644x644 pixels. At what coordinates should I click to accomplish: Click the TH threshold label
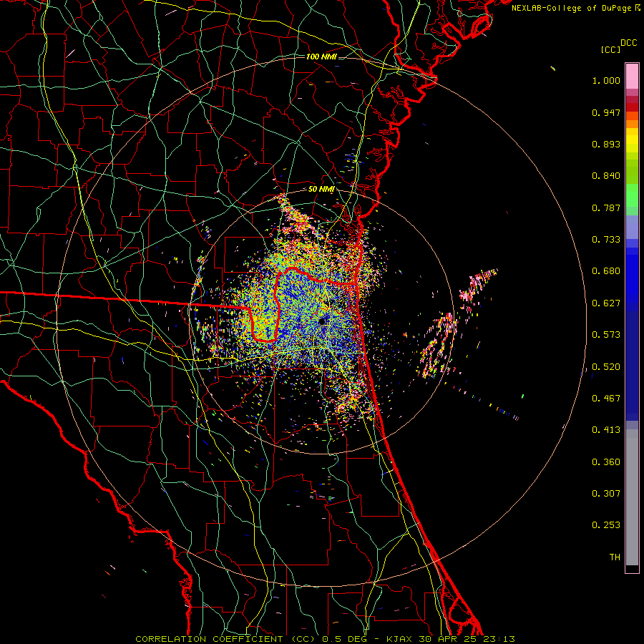[615, 557]
